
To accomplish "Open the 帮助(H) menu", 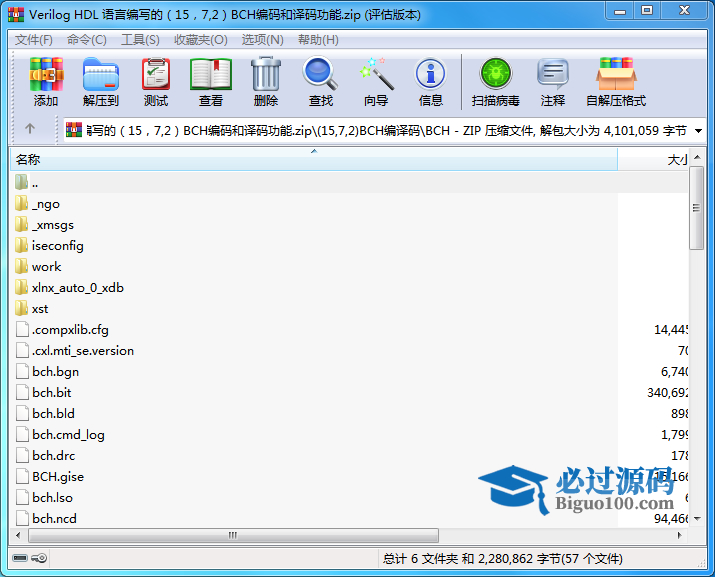I will [318, 40].
